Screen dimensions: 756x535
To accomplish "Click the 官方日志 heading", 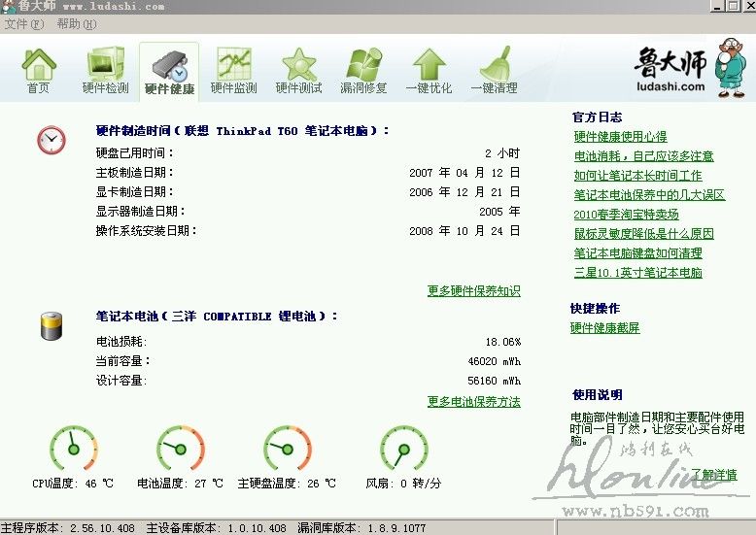I will 597,117.
